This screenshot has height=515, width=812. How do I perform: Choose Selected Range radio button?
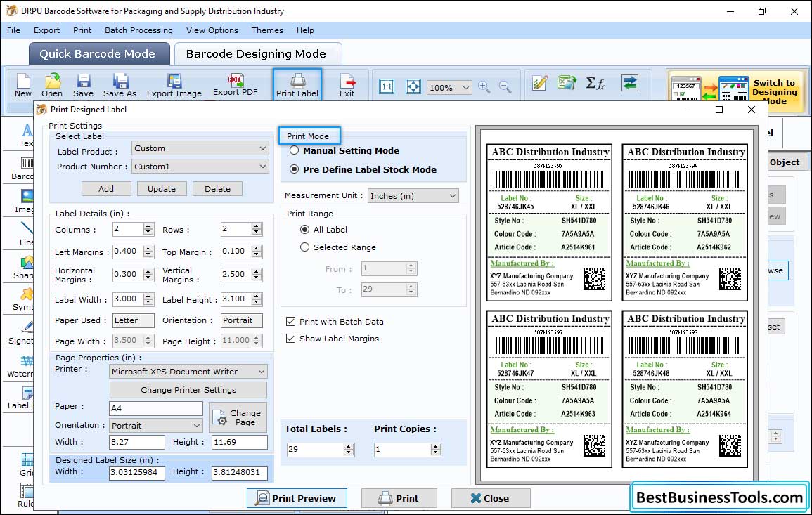(305, 247)
